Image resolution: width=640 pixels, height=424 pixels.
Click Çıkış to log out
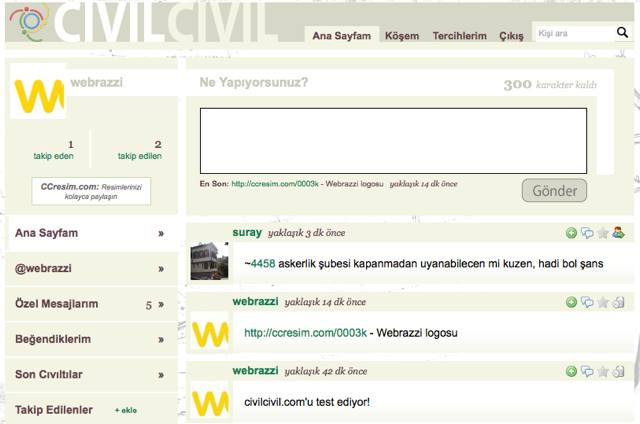pyautogui.click(x=511, y=36)
